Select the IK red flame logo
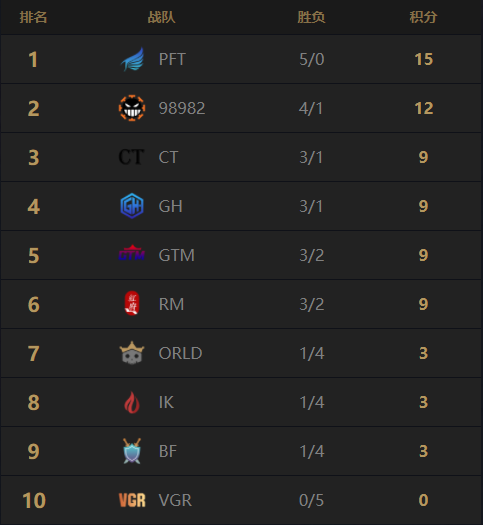Viewport: 483px width, 525px height. pyautogui.click(x=132, y=402)
